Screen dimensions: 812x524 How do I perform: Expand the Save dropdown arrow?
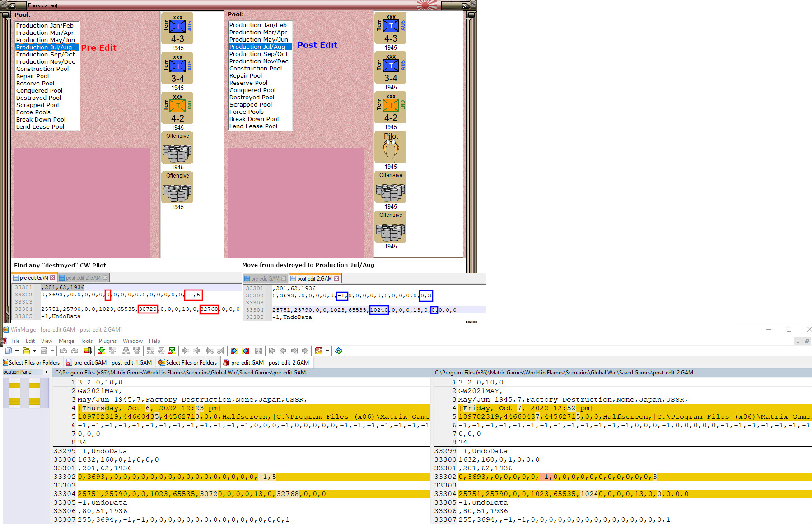click(x=52, y=351)
